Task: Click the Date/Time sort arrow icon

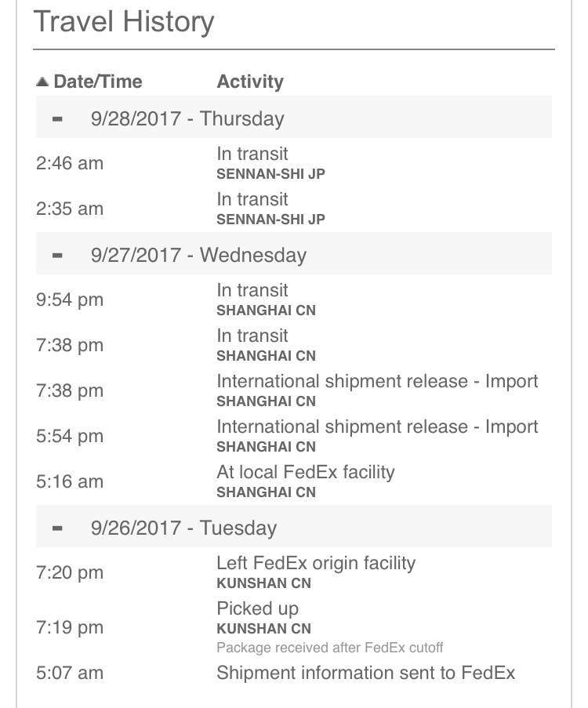Action: pos(42,82)
